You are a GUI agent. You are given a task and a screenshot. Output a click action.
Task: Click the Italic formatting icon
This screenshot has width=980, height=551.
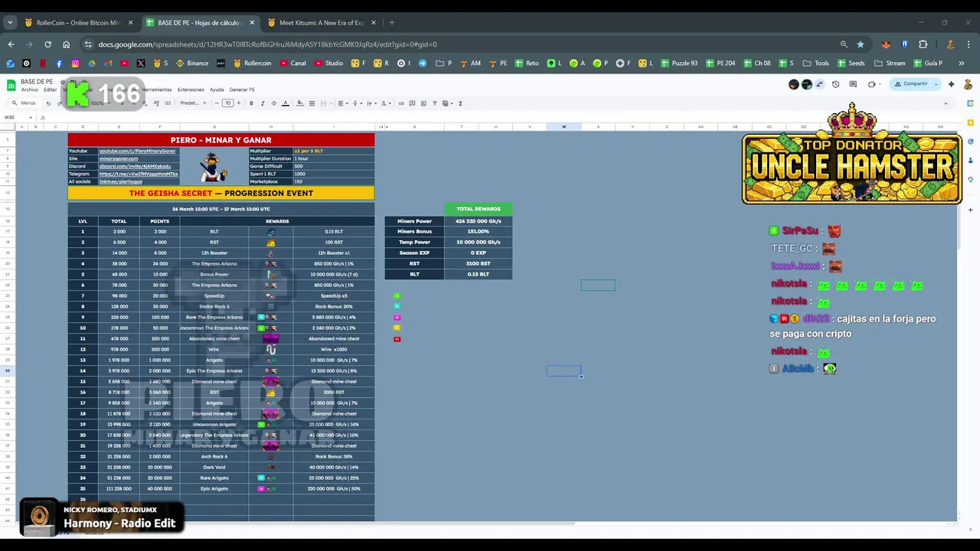(263, 103)
